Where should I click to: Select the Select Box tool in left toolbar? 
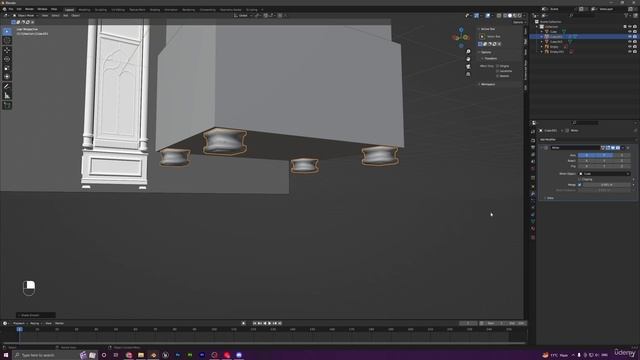tap(7, 31)
